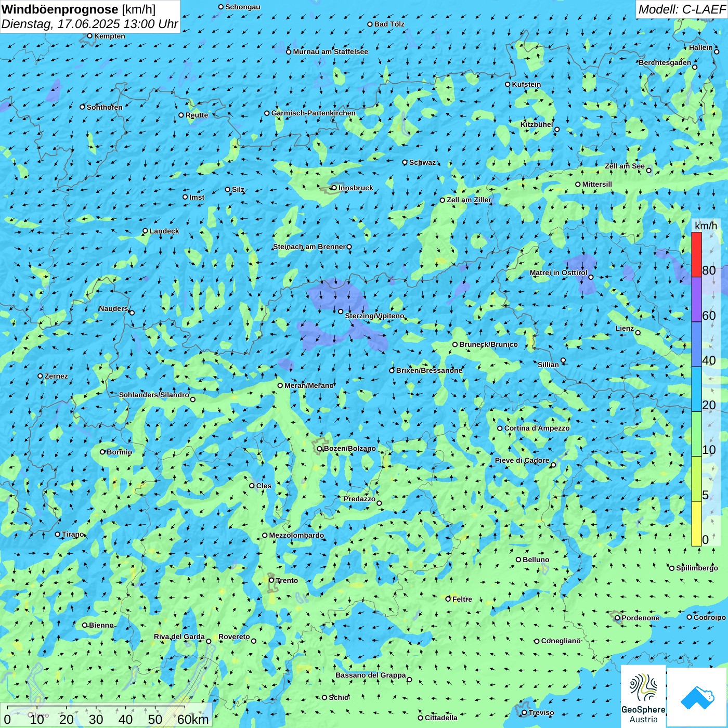The height and width of the screenshot is (728, 728).
Task: Click the Bad Tölz city marker
Action: 370,24
